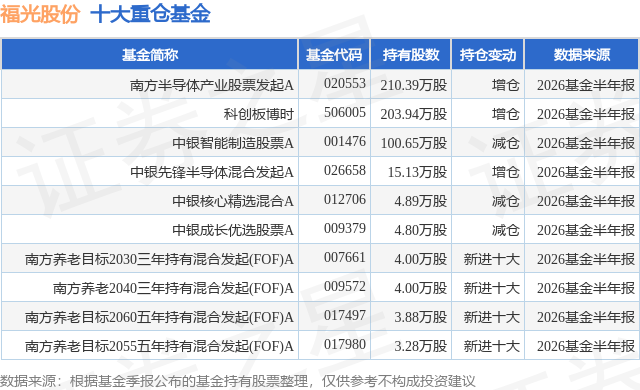The image size is (640, 390).
Task: Click the 基金代码 column header
Action: coord(334,55)
